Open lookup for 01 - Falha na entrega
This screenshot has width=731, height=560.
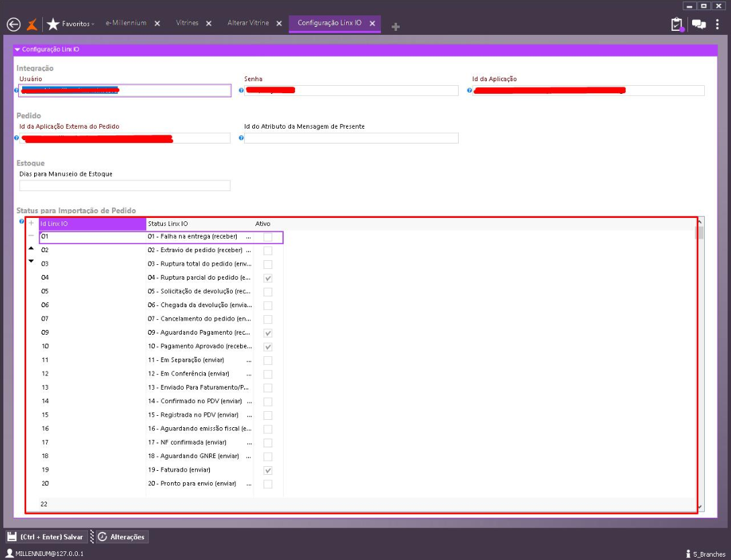[x=249, y=237]
